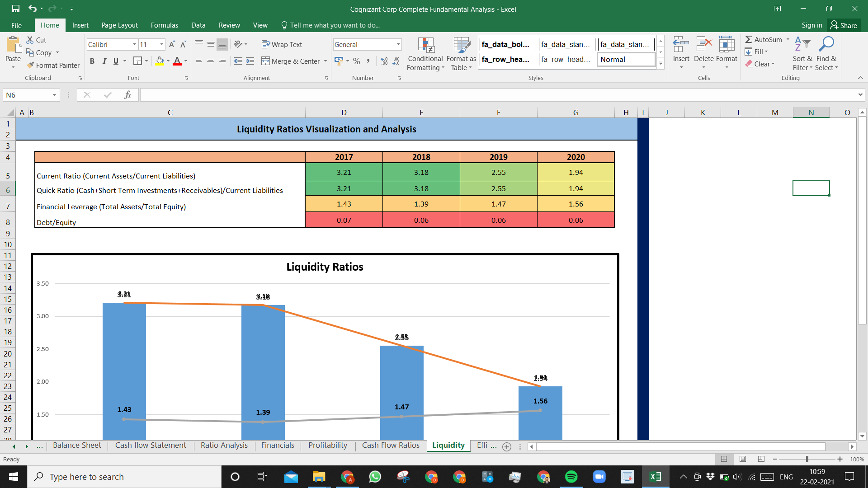The image size is (868, 488).
Task: Switch to Page Layout view
Action: click(x=742, y=459)
